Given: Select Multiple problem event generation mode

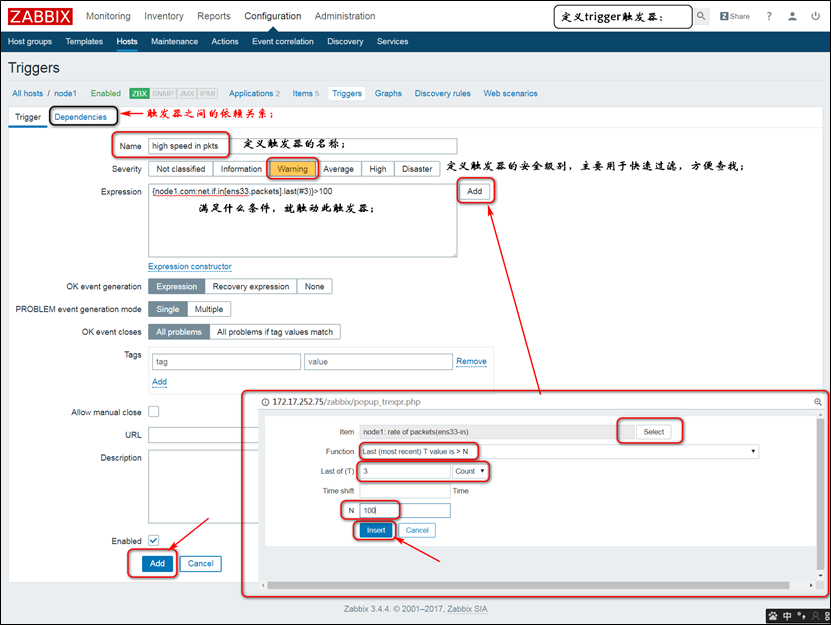Looking at the screenshot, I should (209, 309).
